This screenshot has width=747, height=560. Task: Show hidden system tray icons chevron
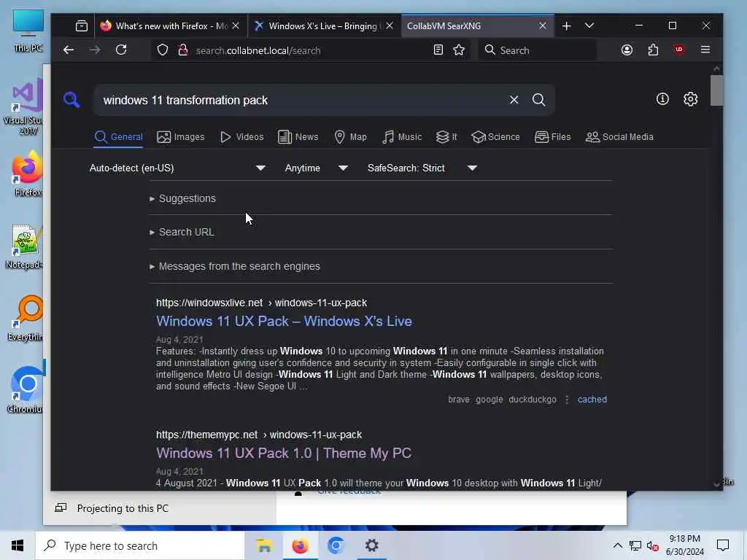pyautogui.click(x=617, y=545)
